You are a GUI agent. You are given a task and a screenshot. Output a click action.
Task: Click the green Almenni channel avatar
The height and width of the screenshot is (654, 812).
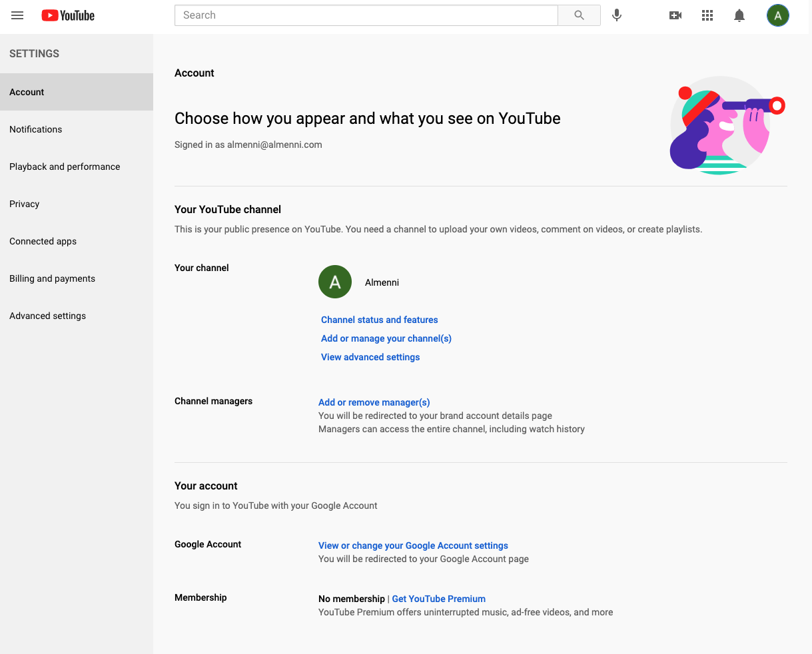[335, 282]
